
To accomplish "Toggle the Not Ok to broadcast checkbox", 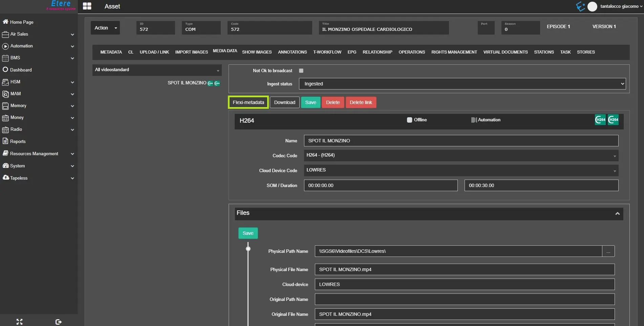I will pyautogui.click(x=301, y=70).
